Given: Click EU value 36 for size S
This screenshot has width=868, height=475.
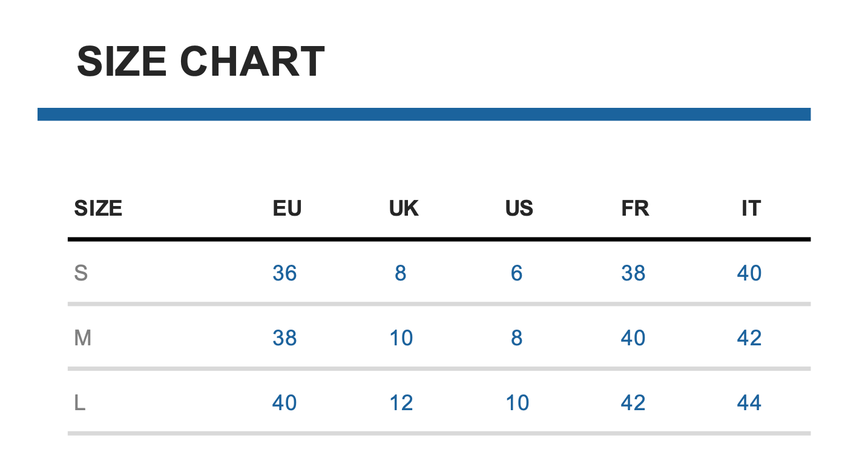Looking at the screenshot, I should click(x=284, y=273).
